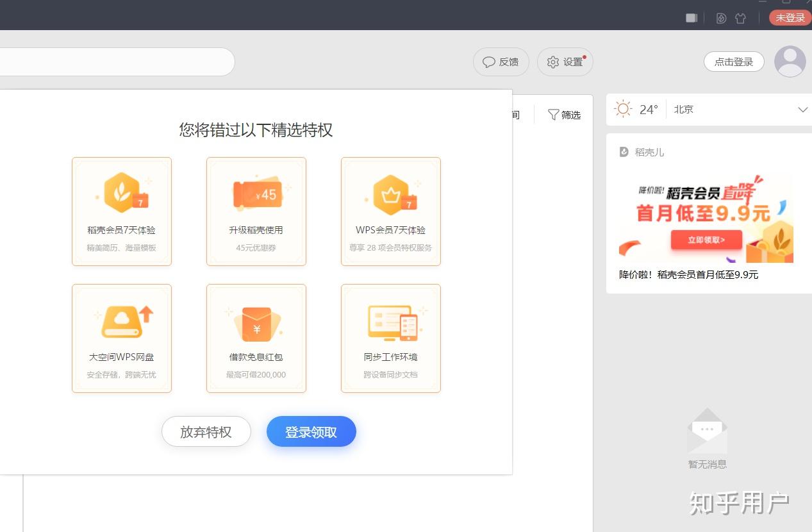Click the gray user avatar icon
The width and height of the screenshot is (812, 532).
[x=790, y=62]
